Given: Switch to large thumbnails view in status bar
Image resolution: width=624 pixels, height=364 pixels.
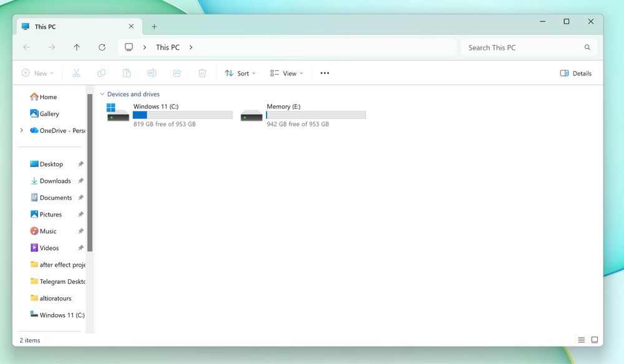Looking at the screenshot, I should (x=595, y=340).
